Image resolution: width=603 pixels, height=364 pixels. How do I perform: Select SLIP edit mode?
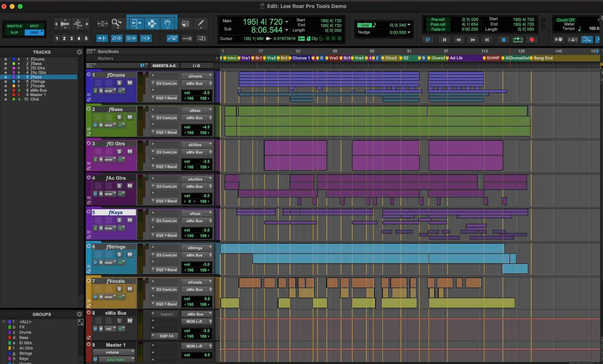15,32
